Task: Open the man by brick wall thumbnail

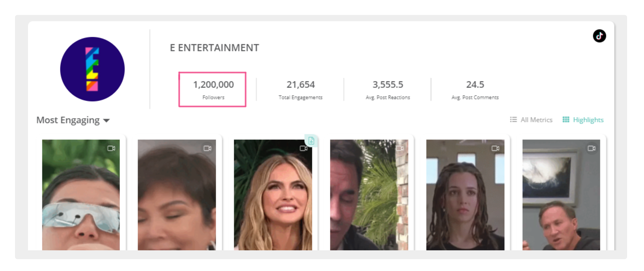Action: 369,195
